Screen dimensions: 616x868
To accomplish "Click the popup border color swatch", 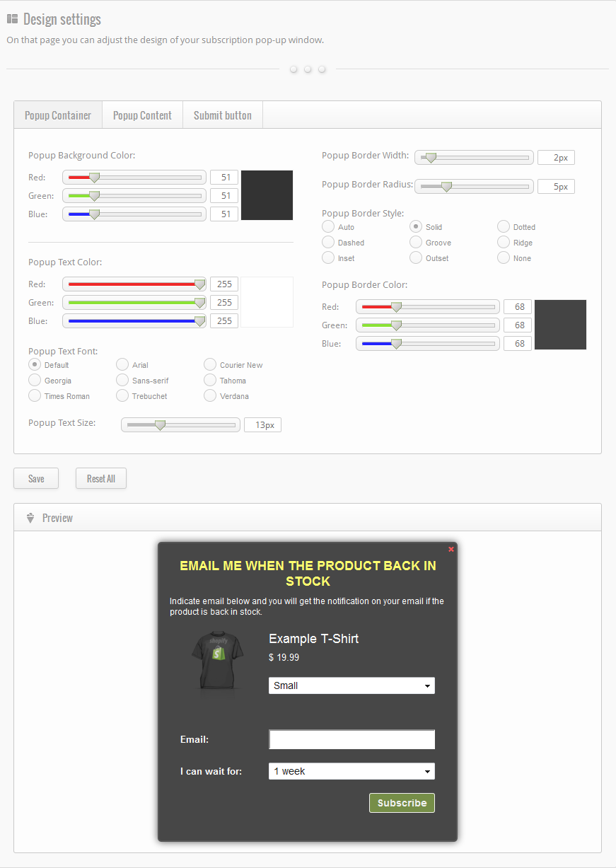I will pyautogui.click(x=560, y=325).
